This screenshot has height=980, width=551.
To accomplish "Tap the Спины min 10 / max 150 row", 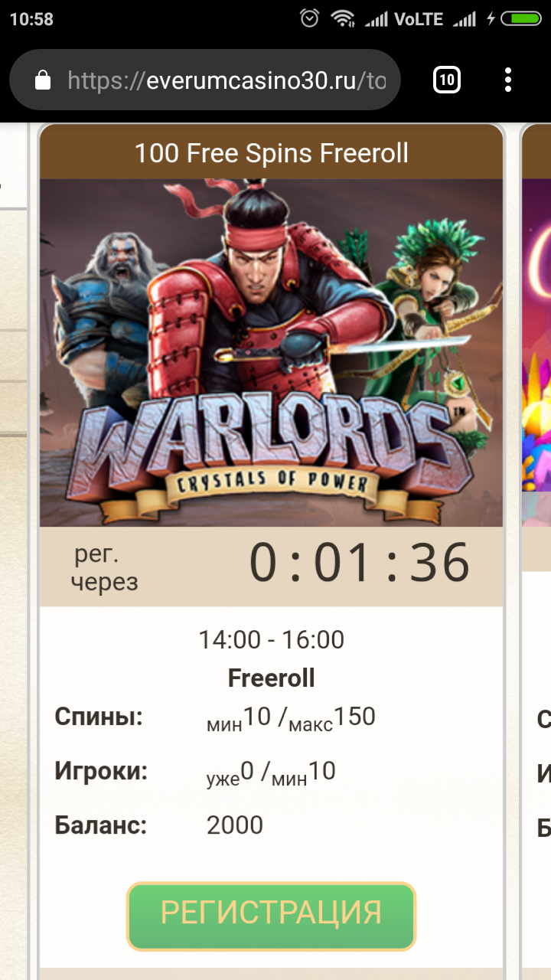I will coord(215,718).
